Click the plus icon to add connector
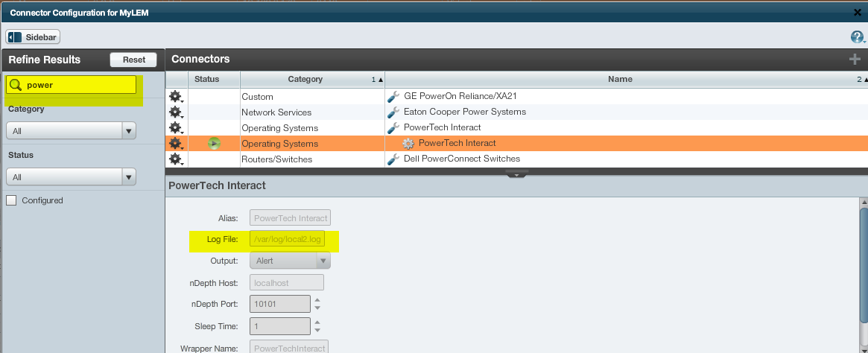868x353 pixels. click(x=855, y=59)
